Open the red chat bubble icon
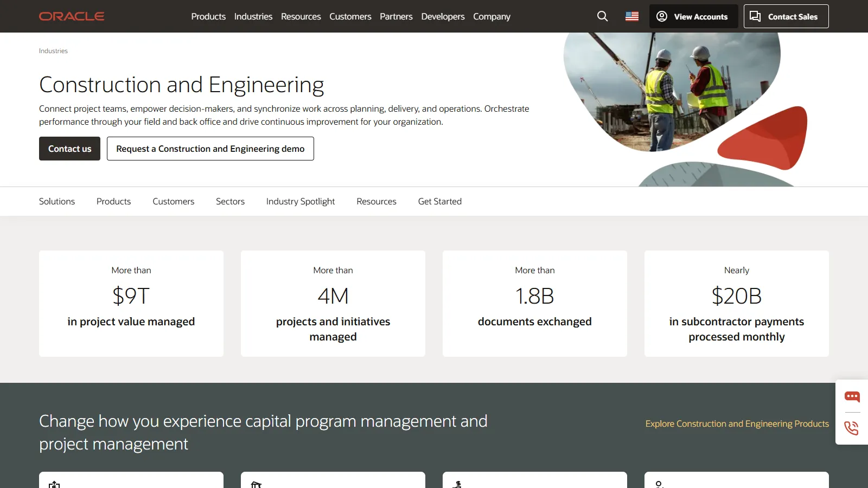The image size is (868, 488). coord(852,397)
